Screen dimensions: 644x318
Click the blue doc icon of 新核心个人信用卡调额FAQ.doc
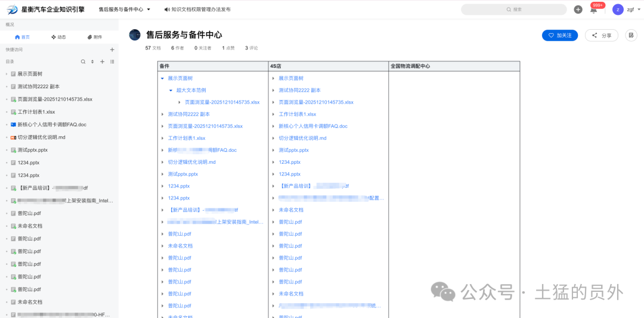(x=13, y=124)
